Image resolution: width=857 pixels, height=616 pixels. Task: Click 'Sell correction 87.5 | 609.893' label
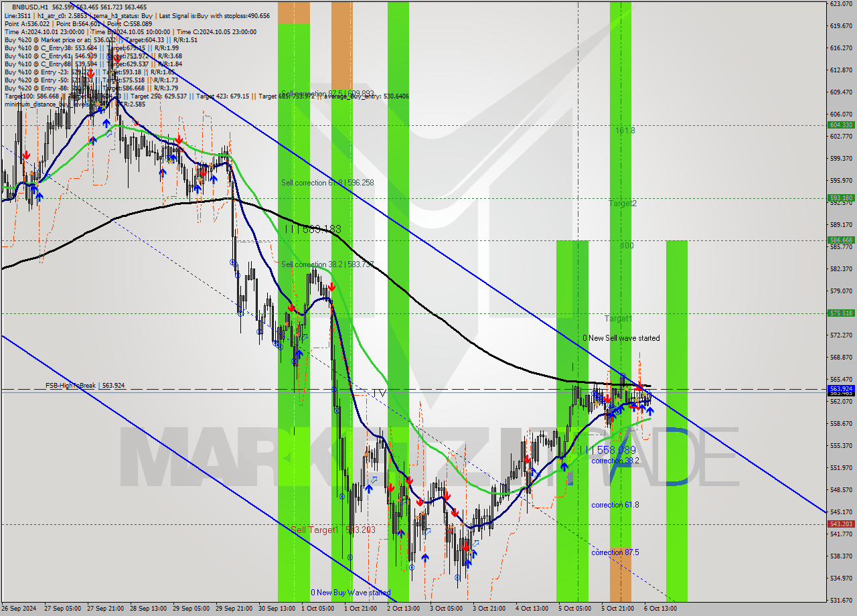pos(327,94)
